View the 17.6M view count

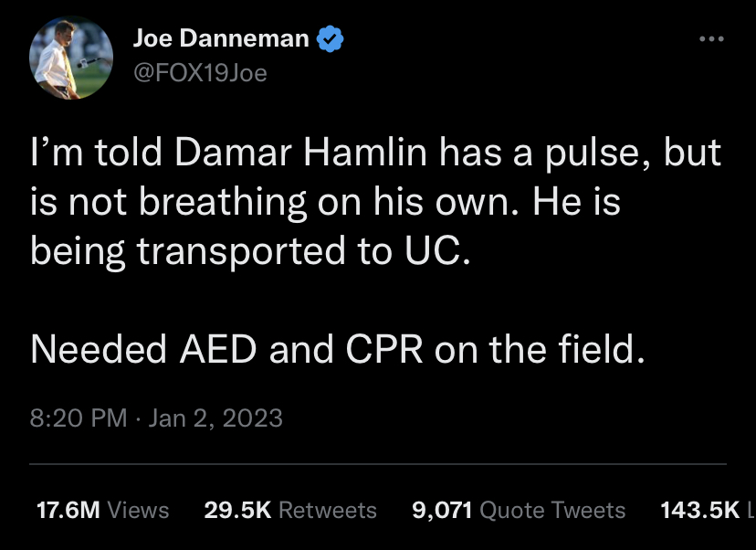68,510
